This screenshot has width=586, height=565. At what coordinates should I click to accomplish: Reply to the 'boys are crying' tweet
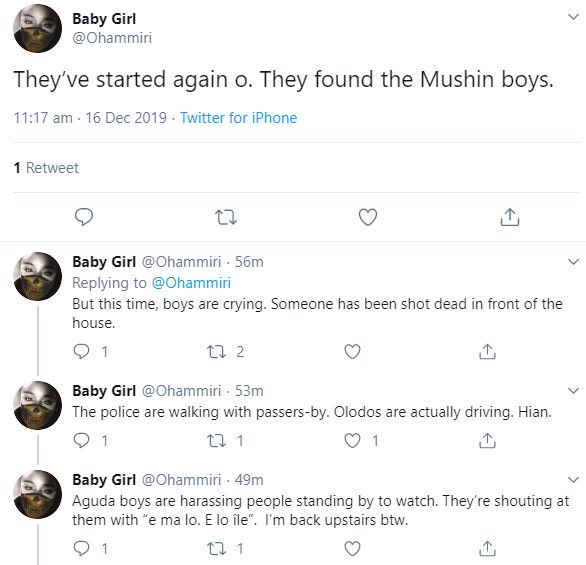coord(81,352)
